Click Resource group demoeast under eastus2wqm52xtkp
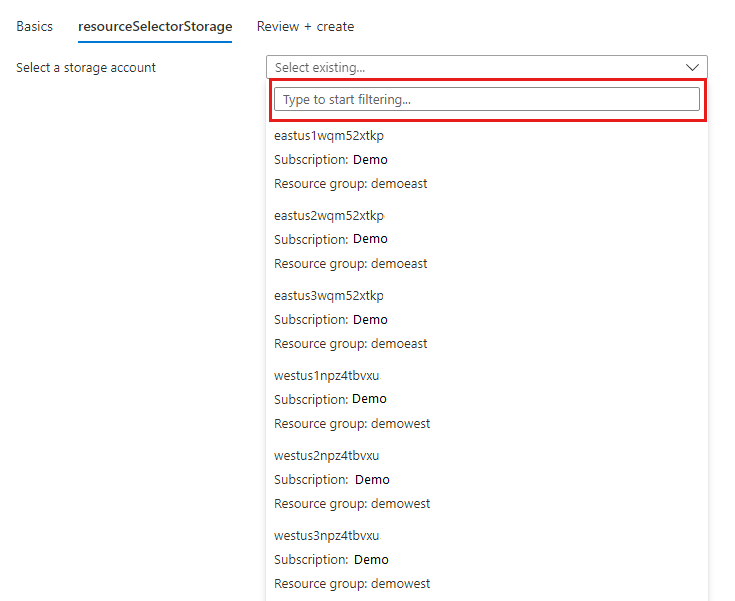Screen dimensions: 735x601 point(351,264)
